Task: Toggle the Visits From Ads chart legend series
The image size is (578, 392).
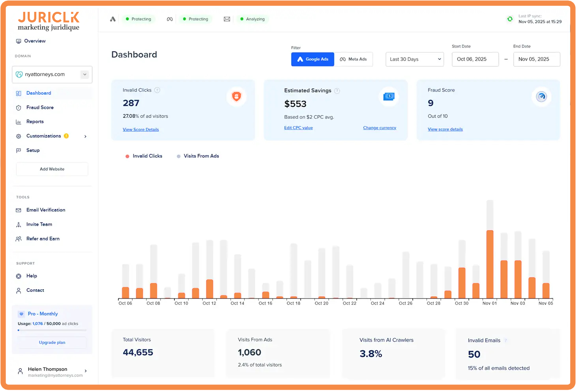Action: tap(198, 156)
